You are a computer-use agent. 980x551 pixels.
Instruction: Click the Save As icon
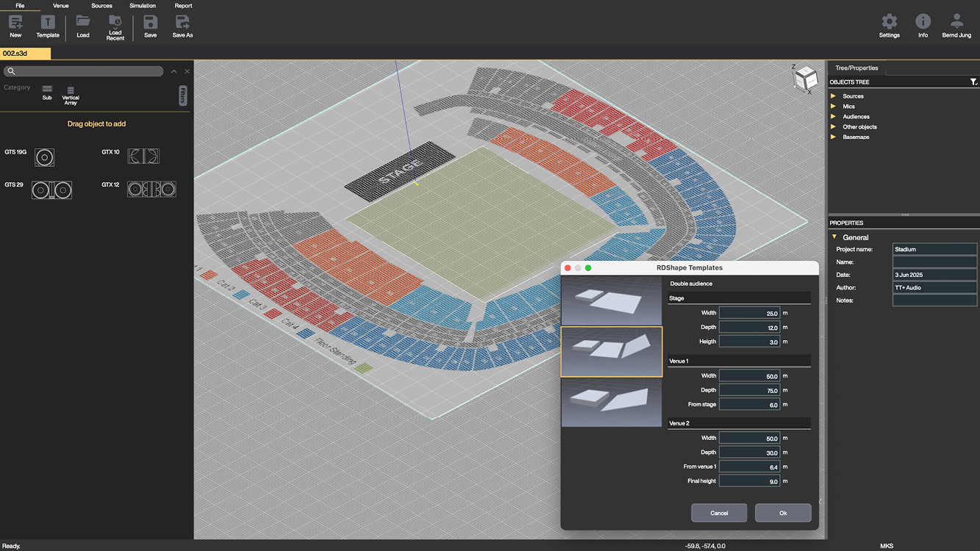click(182, 22)
